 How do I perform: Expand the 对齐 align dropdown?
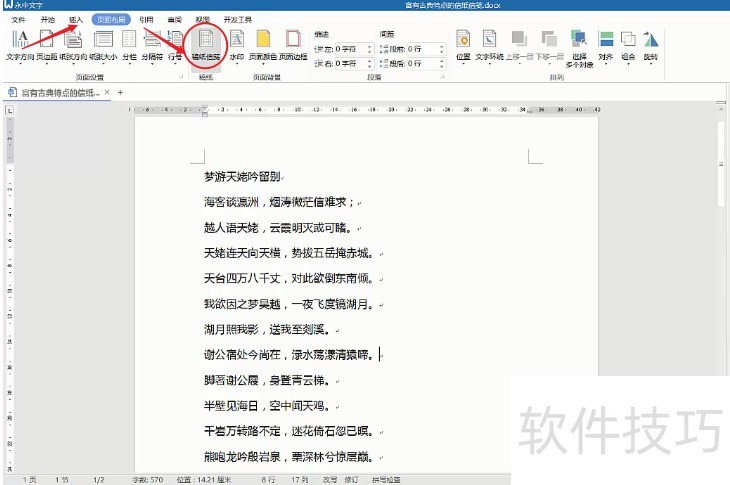coord(605,63)
